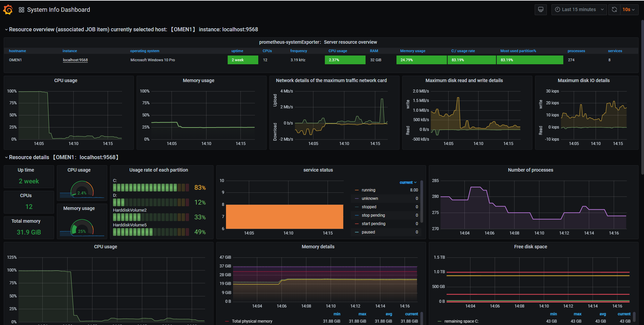Click the dashboard vertical scrollbar on the right
The height and width of the screenshot is (325, 644).
tap(642, 98)
